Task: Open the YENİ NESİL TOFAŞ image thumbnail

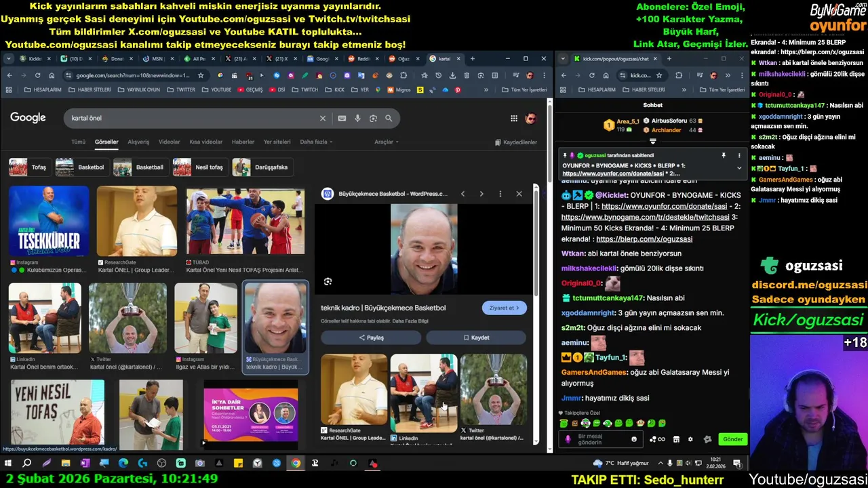Action: pyautogui.click(x=57, y=411)
